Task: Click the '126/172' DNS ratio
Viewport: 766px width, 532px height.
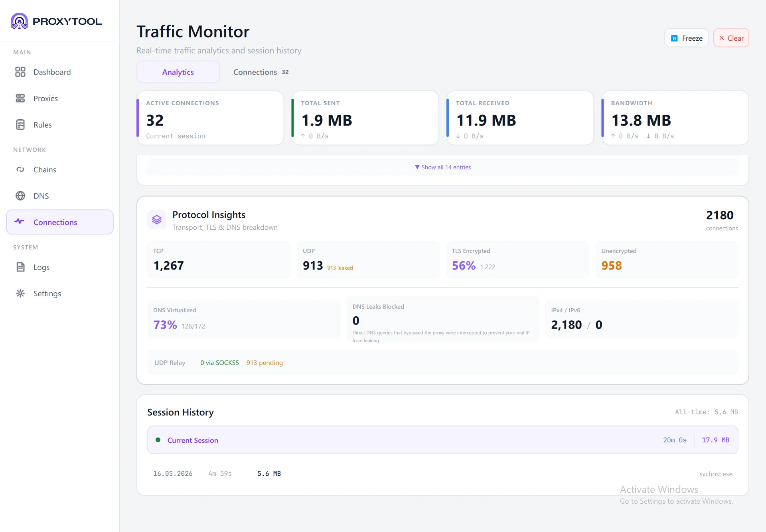Action: pyautogui.click(x=193, y=326)
